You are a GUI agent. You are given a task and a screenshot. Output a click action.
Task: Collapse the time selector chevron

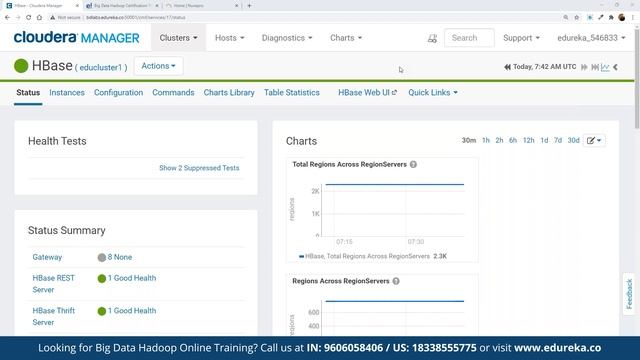616,67
